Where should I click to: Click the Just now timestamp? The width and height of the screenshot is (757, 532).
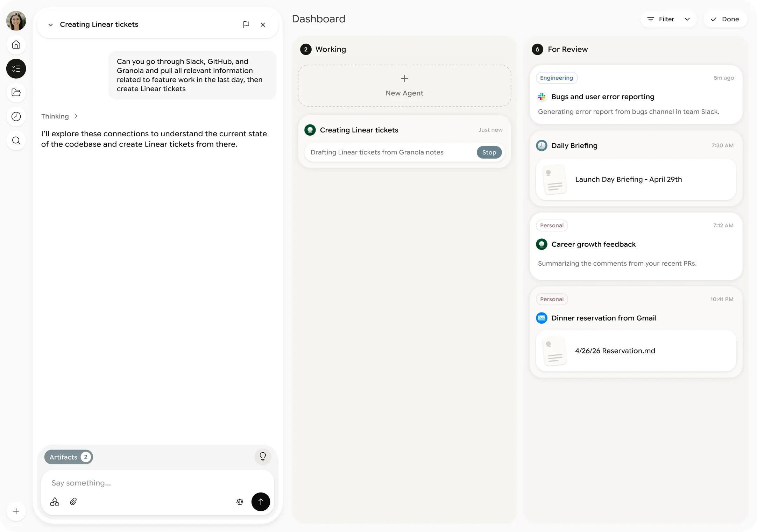[490, 130]
